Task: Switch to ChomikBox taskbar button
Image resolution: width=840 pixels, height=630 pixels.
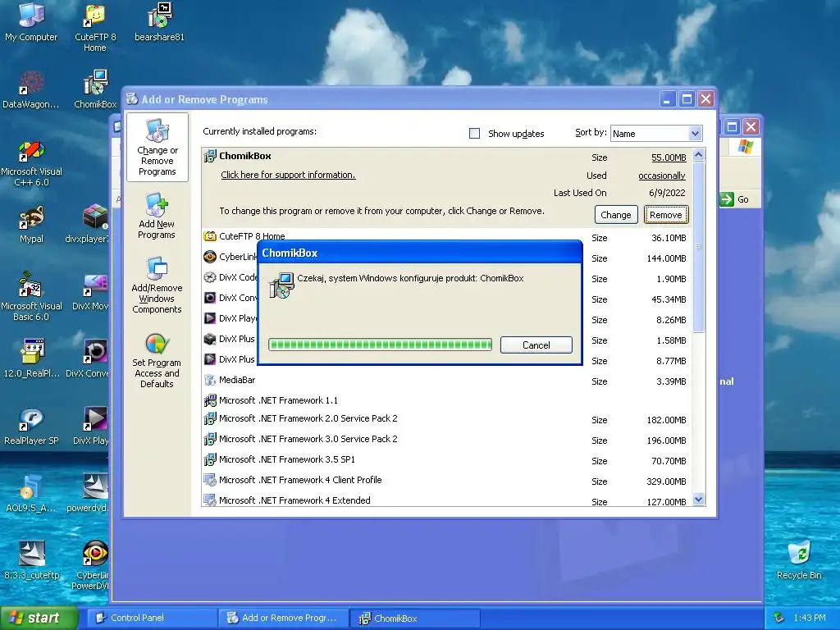Action: click(x=415, y=619)
